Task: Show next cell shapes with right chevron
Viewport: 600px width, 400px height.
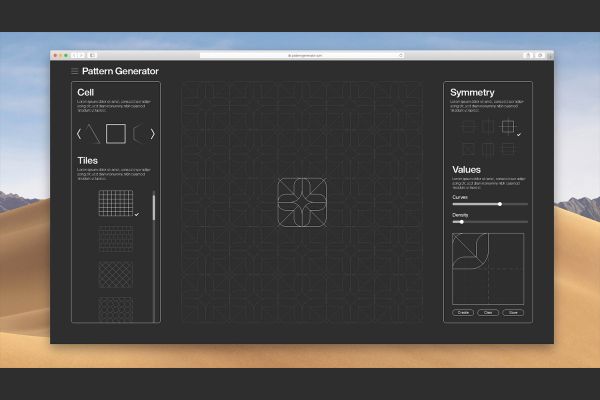Action: pyautogui.click(x=153, y=134)
